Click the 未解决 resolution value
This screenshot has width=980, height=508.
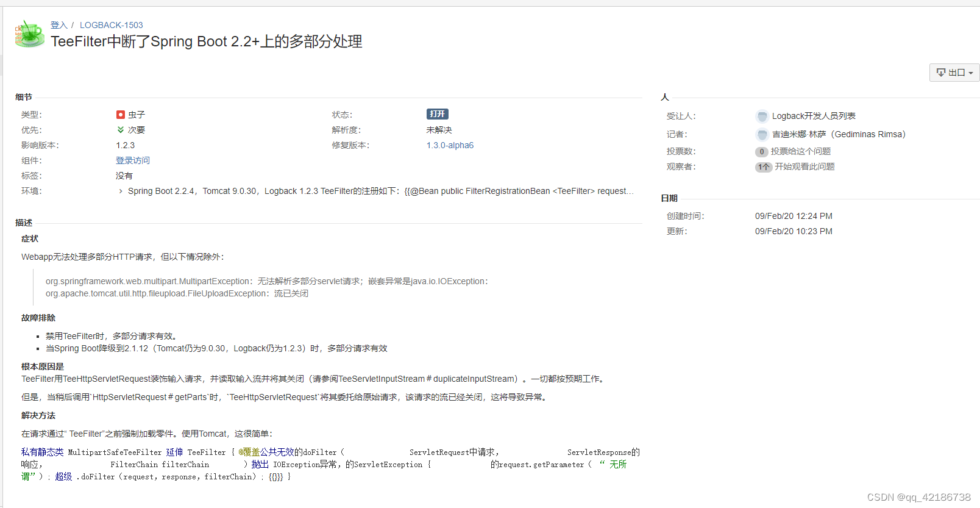click(x=439, y=130)
